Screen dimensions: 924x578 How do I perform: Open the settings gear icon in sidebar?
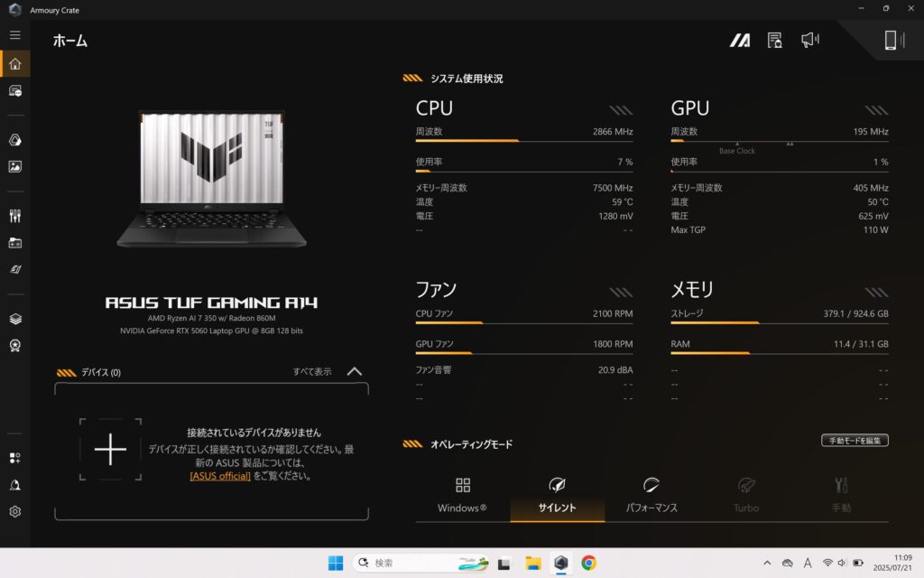(14, 512)
